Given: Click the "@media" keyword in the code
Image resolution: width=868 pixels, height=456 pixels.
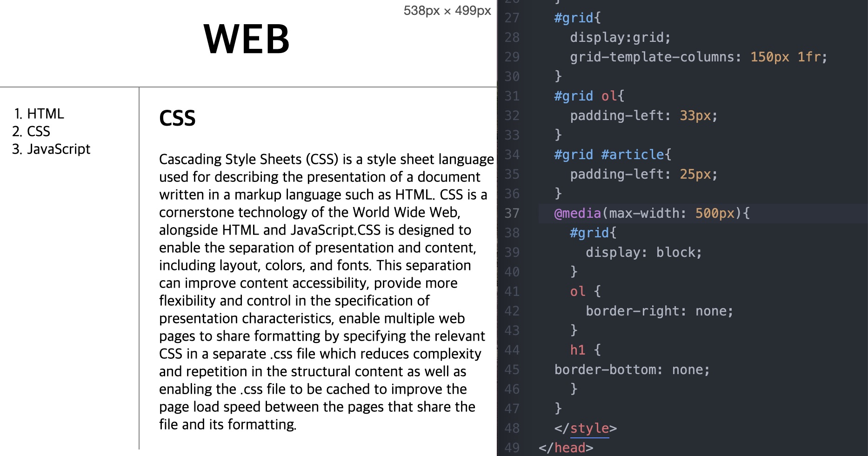Looking at the screenshot, I should 578,213.
